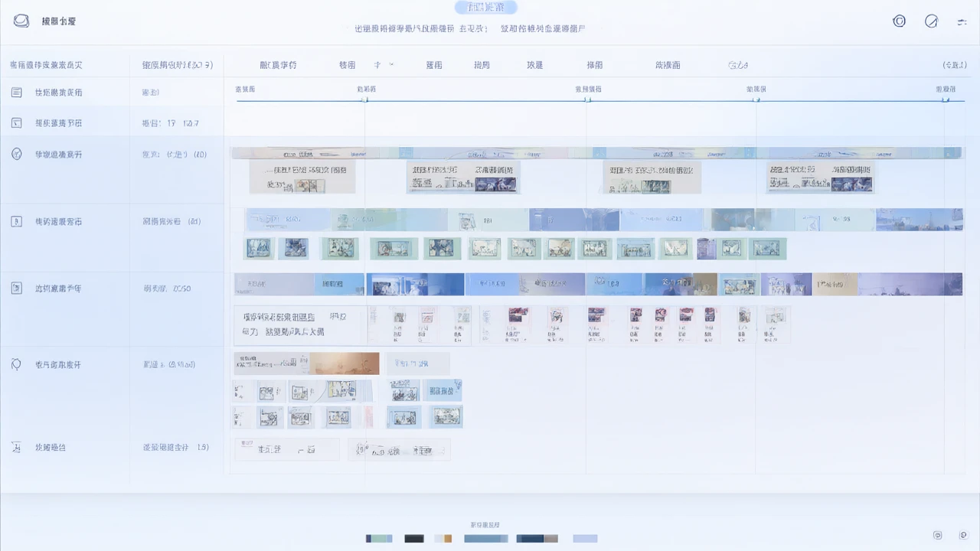Click the left one of the two bottom-right icons
The height and width of the screenshot is (551, 980).
pyautogui.click(x=938, y=535)
